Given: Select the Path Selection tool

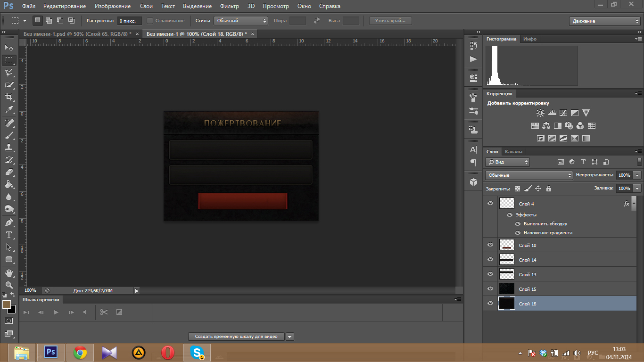Looking at the screenshot, I should pyautogui.click(x=9, y=247).
